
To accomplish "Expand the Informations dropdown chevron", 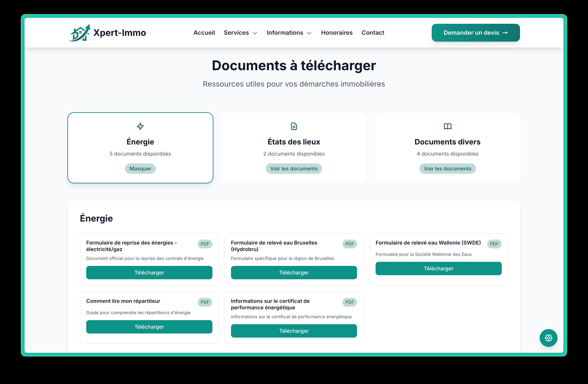I will (x=309, y=33).
